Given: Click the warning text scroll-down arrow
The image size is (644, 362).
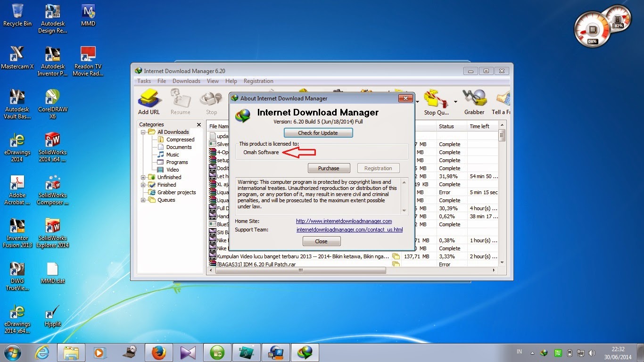Looking at the screenshot, I should tap(404, 210).
